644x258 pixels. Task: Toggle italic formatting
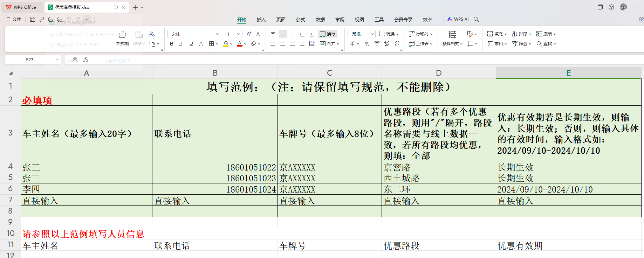point(181,44)
